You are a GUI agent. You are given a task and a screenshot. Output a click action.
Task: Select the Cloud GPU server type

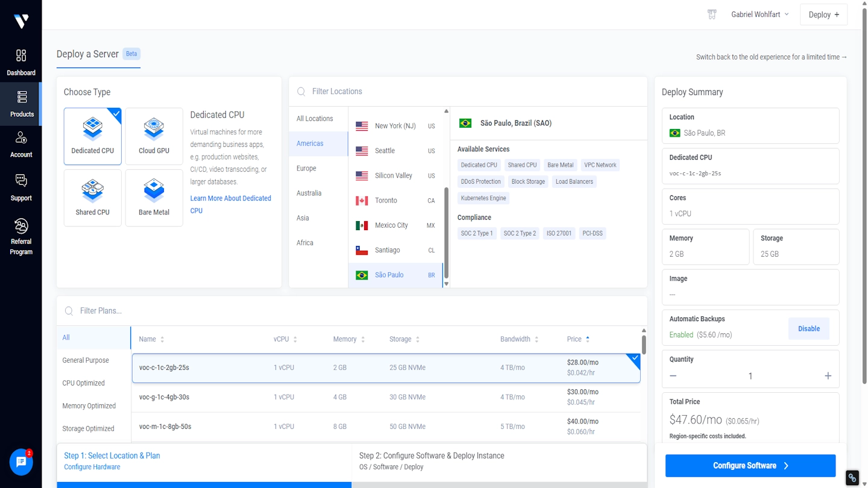154,136
